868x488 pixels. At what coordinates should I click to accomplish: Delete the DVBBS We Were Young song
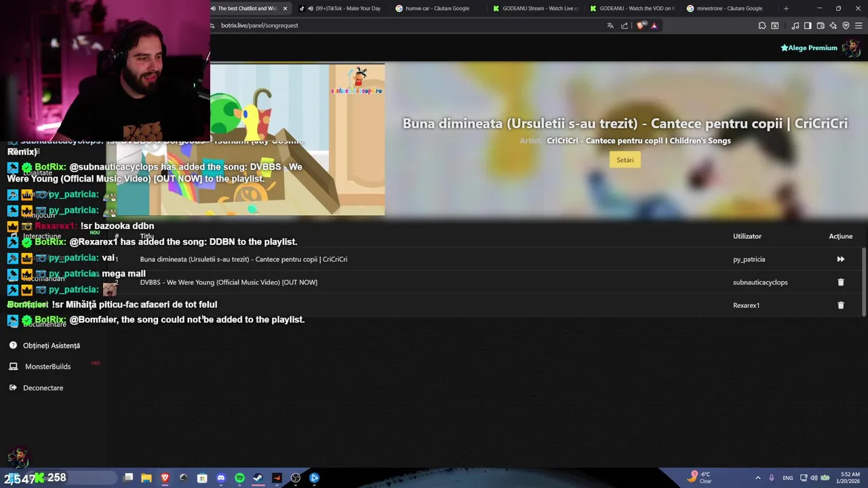pyautogui.click(x=841, y=282)
